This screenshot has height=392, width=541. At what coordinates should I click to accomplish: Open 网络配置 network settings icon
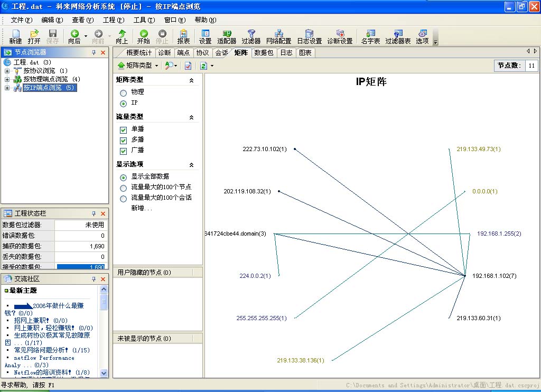coord(278,36)
